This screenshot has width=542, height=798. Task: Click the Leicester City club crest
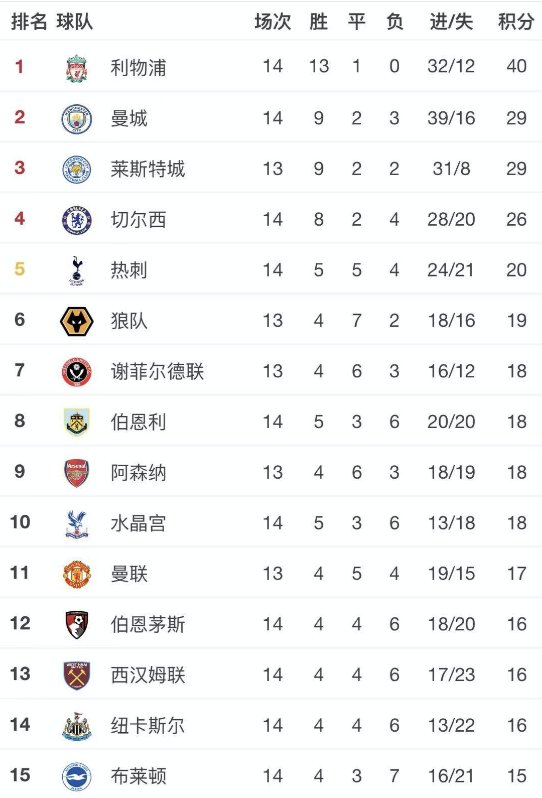tap(76, 169)
